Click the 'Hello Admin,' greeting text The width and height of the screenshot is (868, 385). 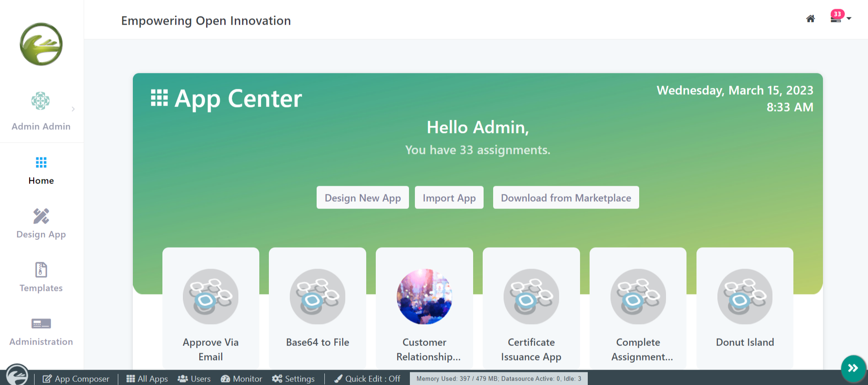click(478, 127)
